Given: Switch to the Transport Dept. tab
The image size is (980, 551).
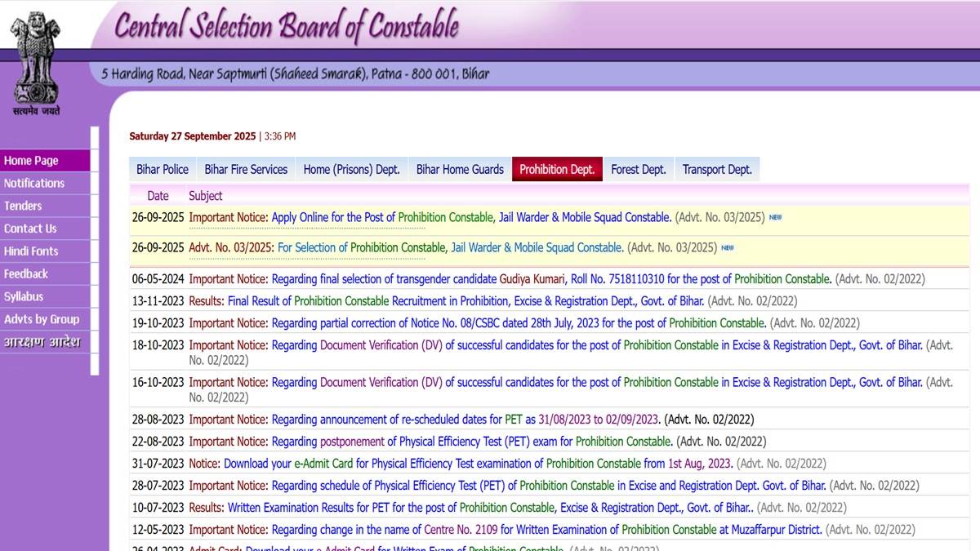Looking at the screenshot, I should click(x=717, y=169).
